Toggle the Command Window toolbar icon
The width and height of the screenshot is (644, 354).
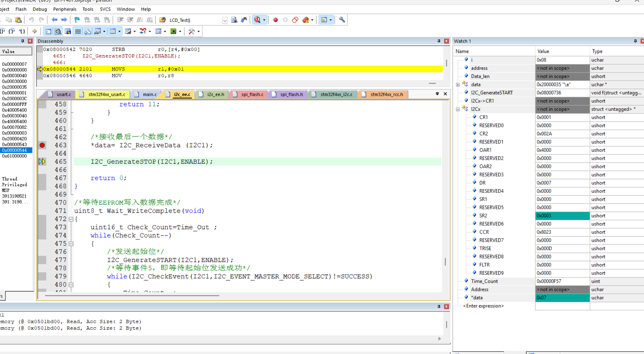(x=48, y=31)
